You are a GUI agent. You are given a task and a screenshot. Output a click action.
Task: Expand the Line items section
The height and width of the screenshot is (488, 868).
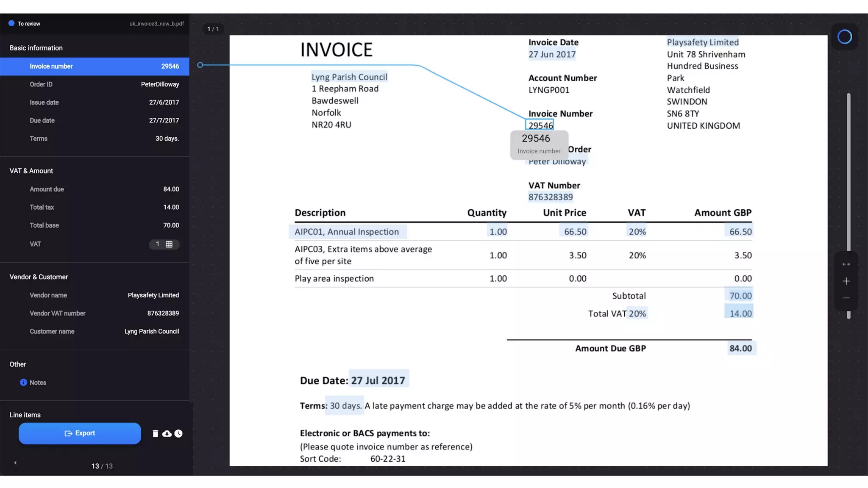[25, 415]
